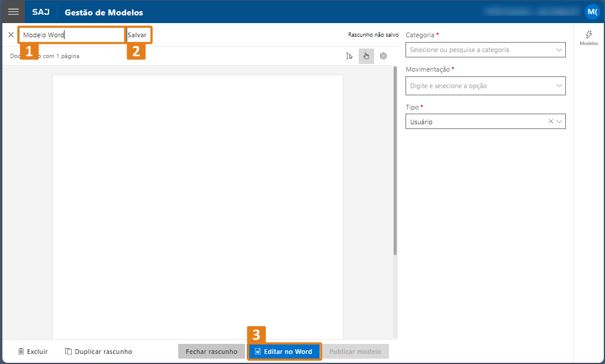Click the Publicar modelo button

click(x=355, y=352)
